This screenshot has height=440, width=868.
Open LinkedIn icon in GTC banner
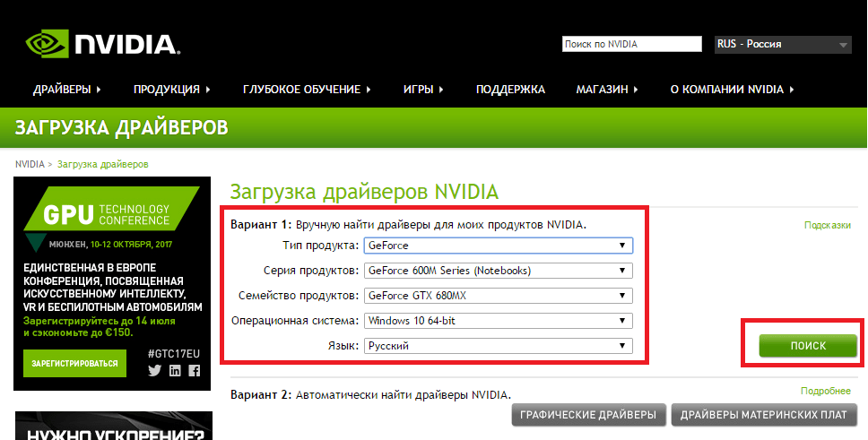click(x=175, y=371)
